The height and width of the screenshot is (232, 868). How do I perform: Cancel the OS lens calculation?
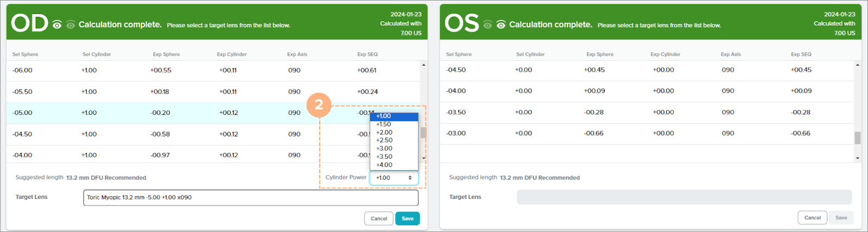click(x=812, y=218)
